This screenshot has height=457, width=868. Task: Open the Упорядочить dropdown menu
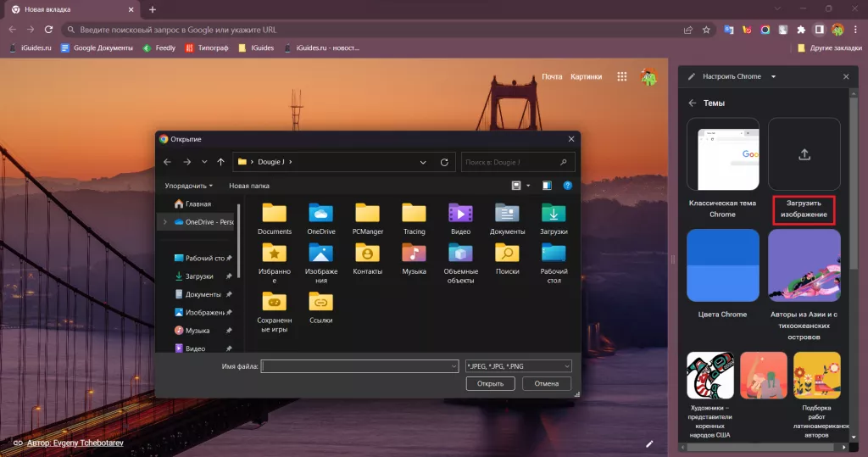click(189, 185)
